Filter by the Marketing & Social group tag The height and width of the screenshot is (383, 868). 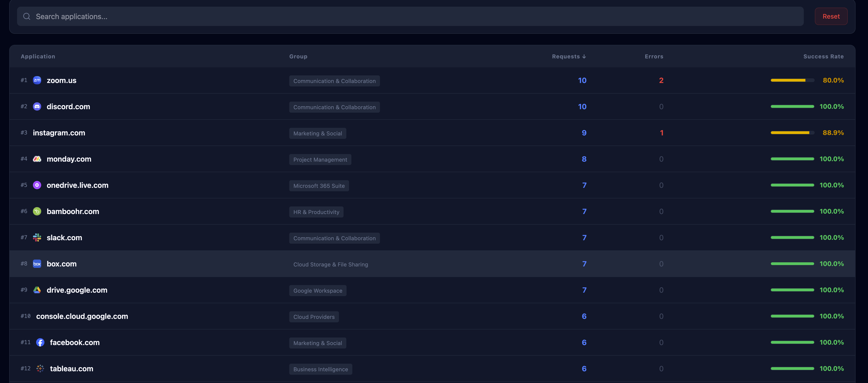[317, 133]
